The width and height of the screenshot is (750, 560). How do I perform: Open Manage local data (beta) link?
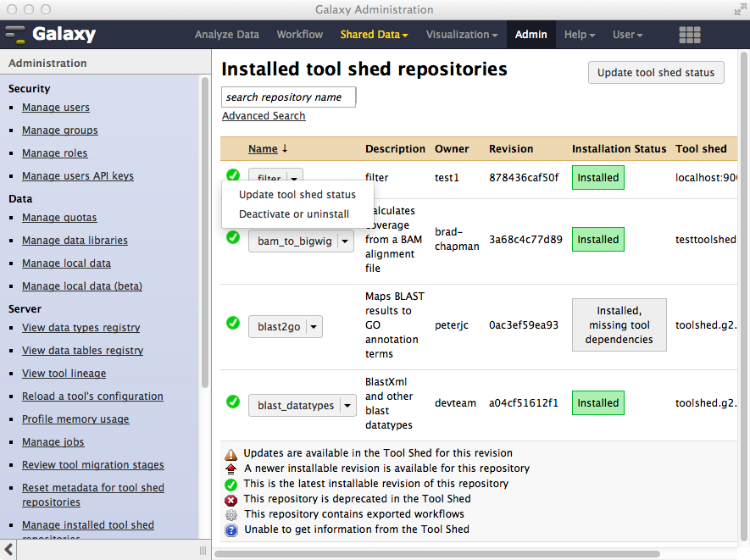[82, 286]
